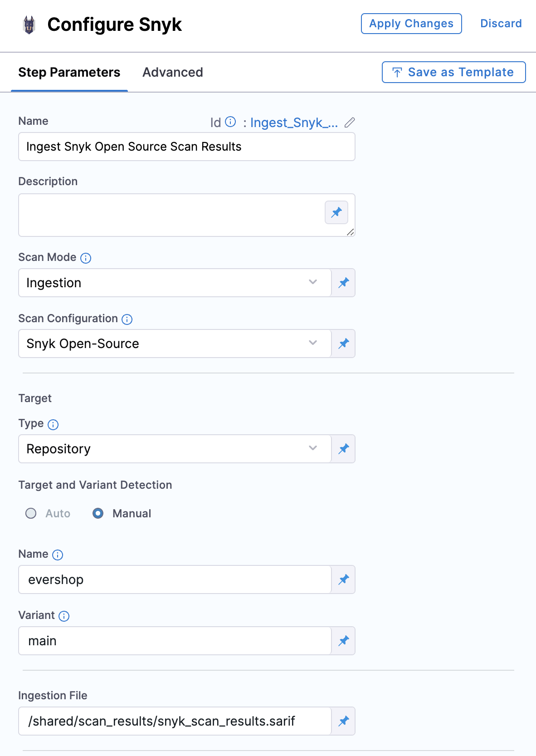Screen dimensions: 536x756
Task: Click the pin icon in the Description field
Action: point(336,212)
